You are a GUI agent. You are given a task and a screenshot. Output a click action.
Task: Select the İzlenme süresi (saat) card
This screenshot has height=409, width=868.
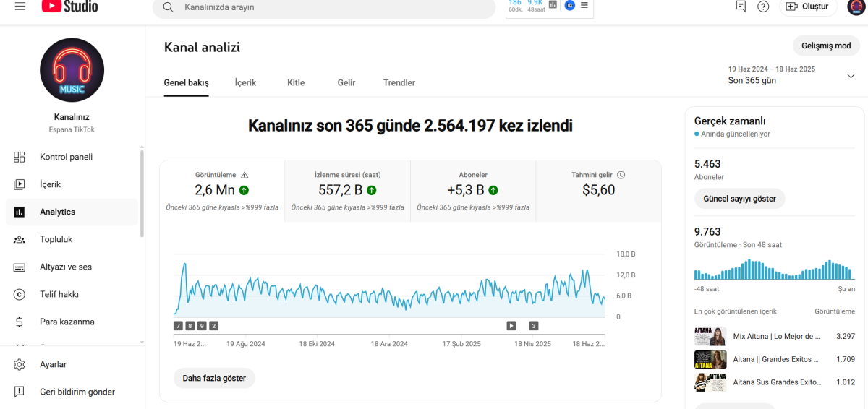coord(348,191)
